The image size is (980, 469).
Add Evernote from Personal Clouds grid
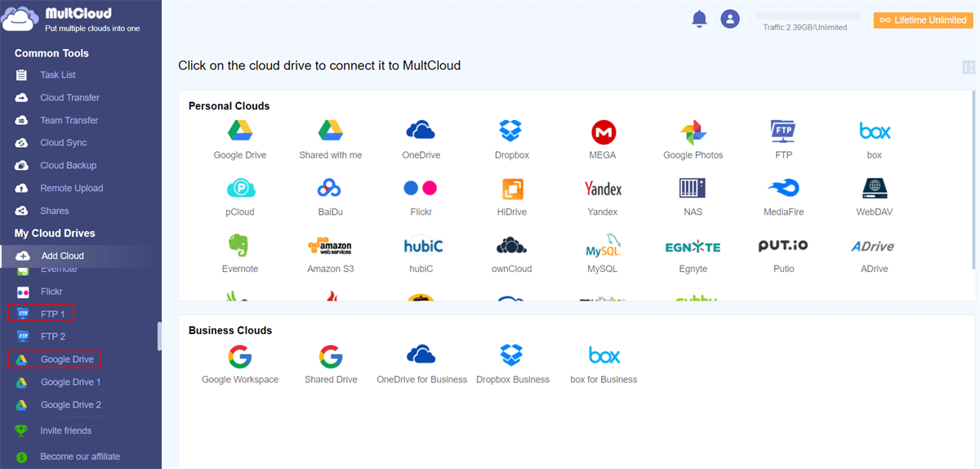(240, 253)
